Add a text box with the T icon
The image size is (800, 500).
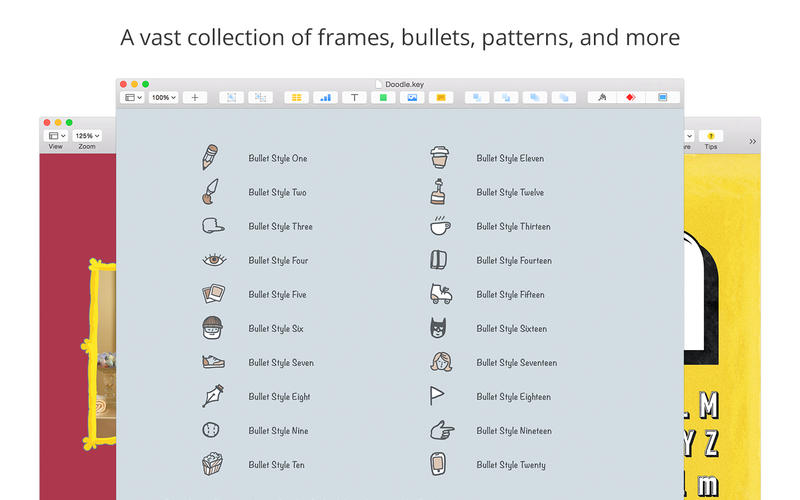354,97
